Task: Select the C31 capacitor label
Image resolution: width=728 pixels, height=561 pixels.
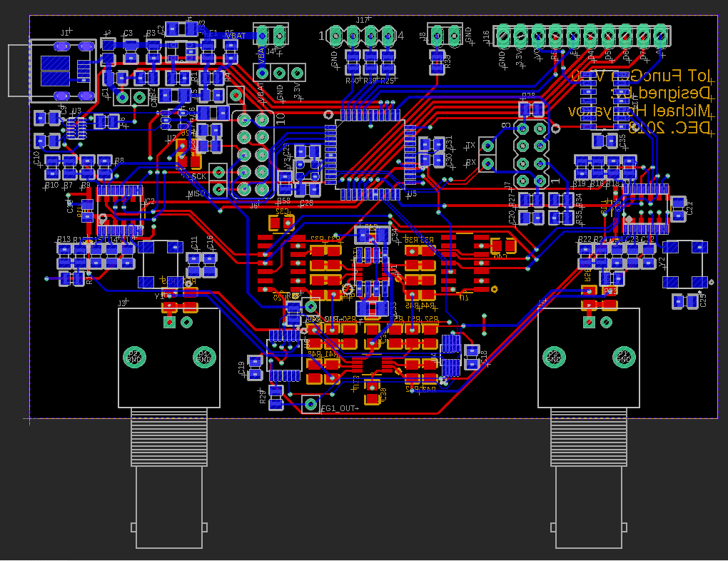Action: (449, 142)
